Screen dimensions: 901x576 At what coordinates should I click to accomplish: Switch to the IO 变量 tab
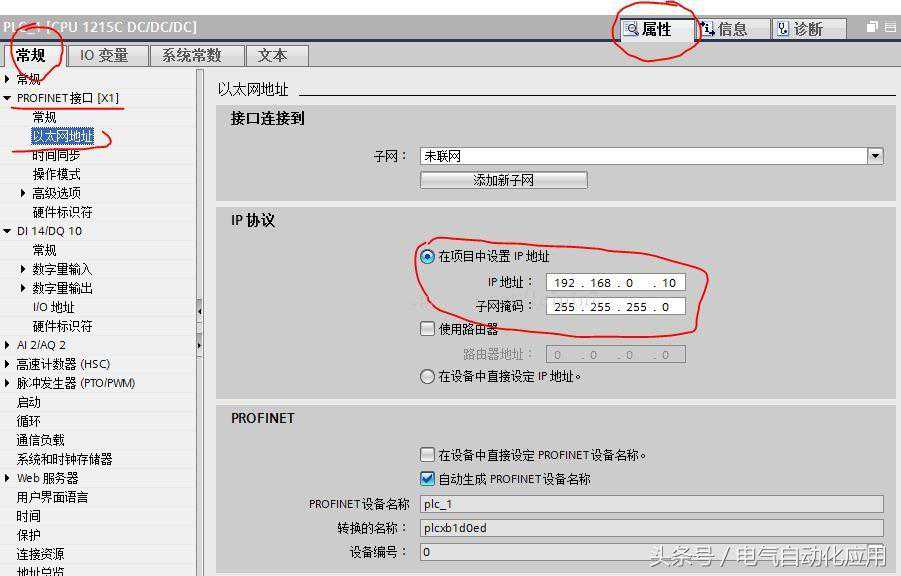(106, 55)
